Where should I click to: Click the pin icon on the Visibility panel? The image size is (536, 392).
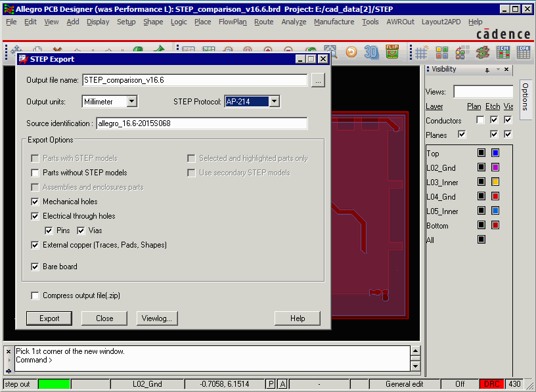tap(487, 70)
